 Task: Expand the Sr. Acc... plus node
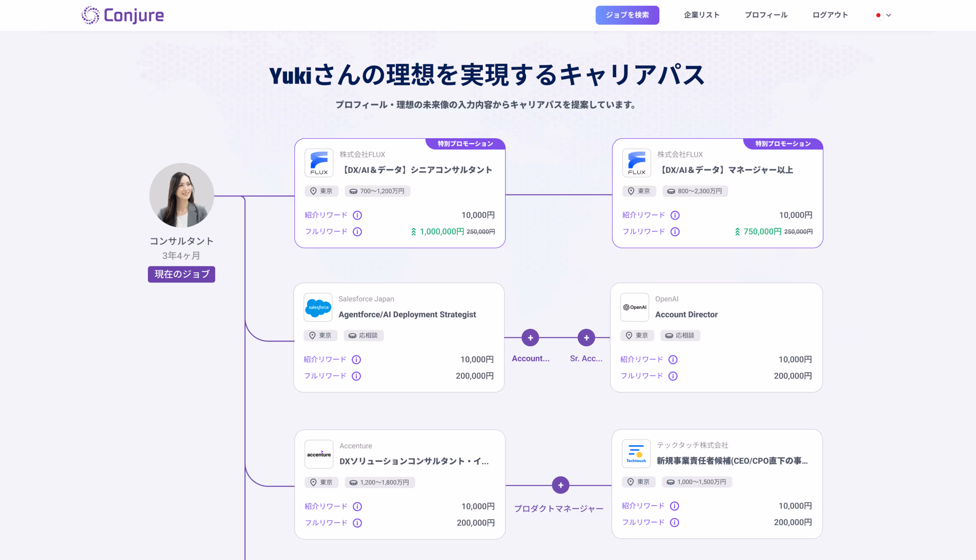(x=586, y=338)
